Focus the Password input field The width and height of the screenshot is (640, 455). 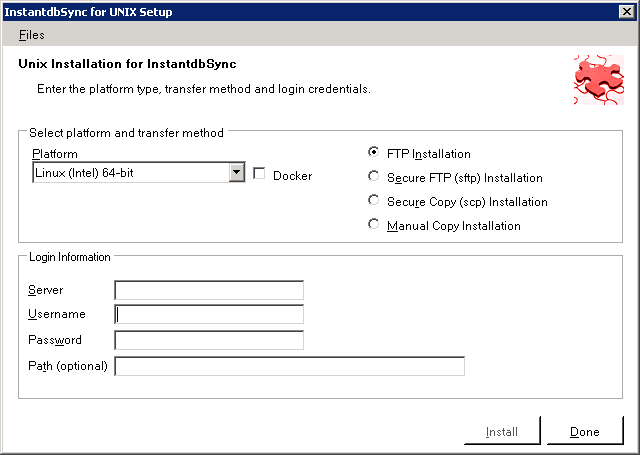click(x=209, y=340)
